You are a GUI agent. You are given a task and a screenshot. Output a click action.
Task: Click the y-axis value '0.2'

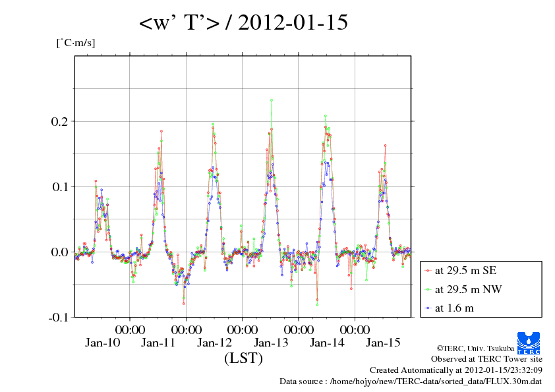click(x=59, y=121)
